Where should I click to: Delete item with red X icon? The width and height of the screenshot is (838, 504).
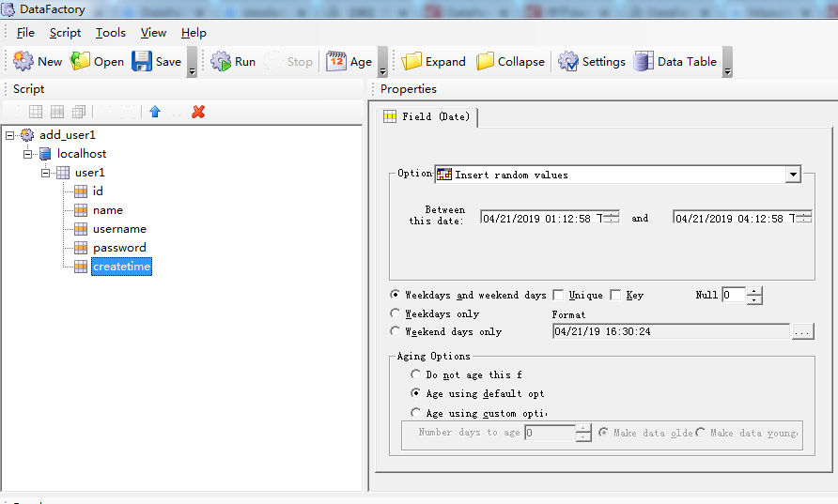click(x=198, y=112)
